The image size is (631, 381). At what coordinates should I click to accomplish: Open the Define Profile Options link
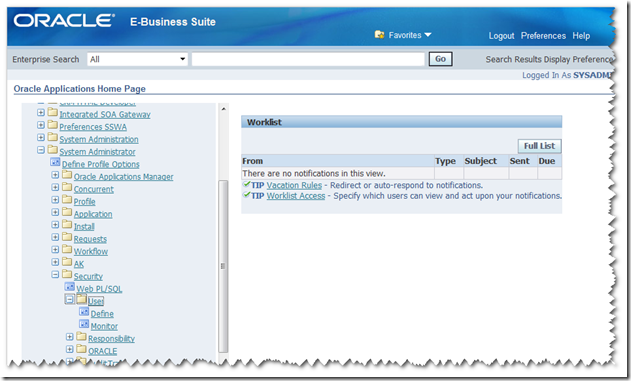click(x=101, y=164)
